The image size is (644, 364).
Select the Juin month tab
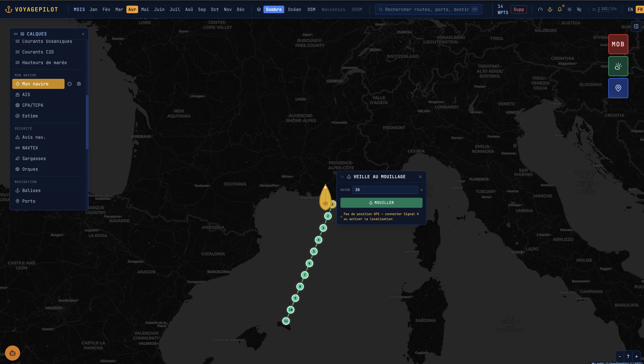point(159,10)
